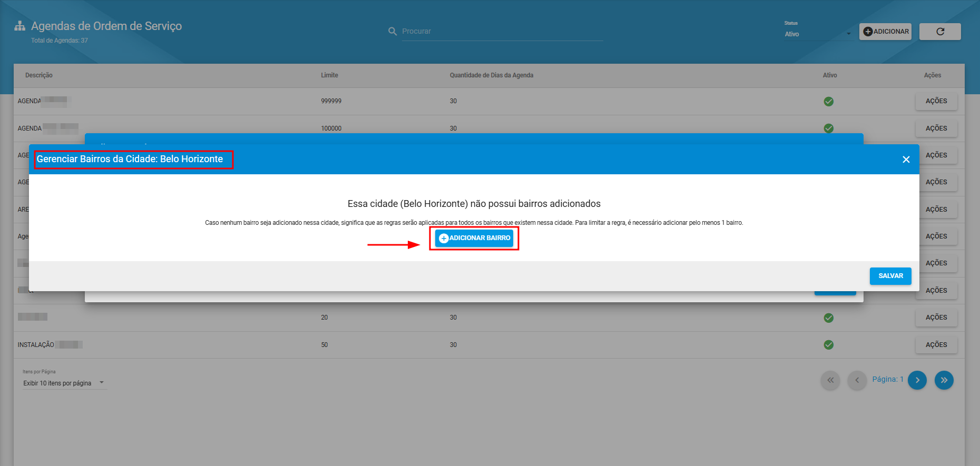Click the active check of the 999999 row
980x466 pixels.
tap(829, 102)
